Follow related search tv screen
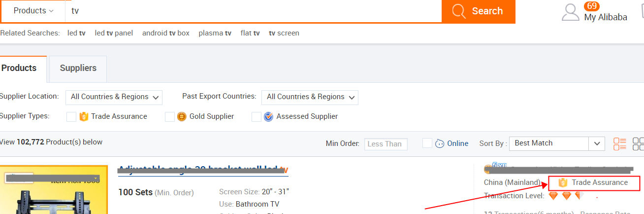Viewport: 644px width, 214px height. pos(284,33)
